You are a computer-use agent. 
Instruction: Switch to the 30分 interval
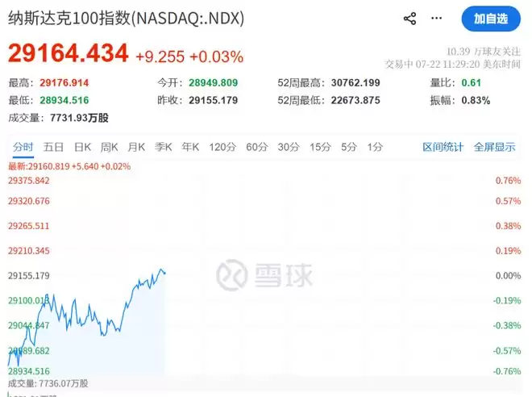tap(289, 147)
